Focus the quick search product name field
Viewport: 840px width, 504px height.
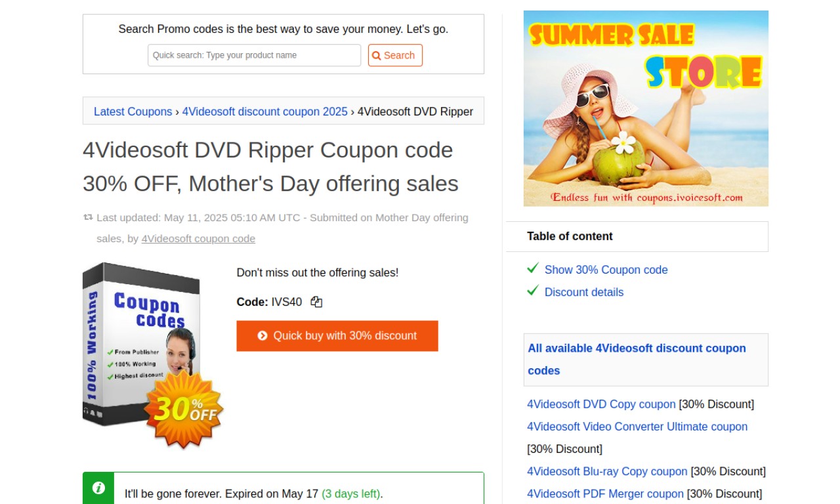point(255,55)
